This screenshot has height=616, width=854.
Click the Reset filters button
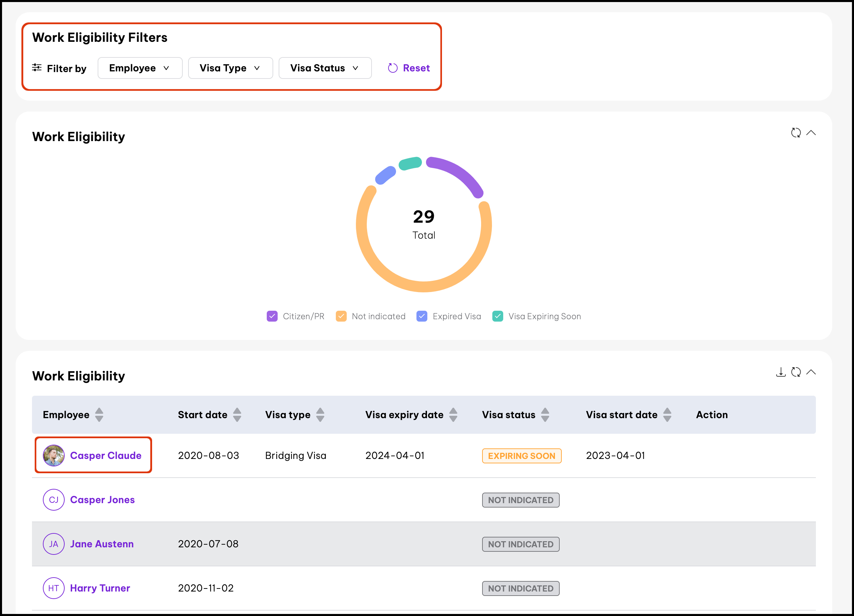pyautogui.click(x=409, y=68)
